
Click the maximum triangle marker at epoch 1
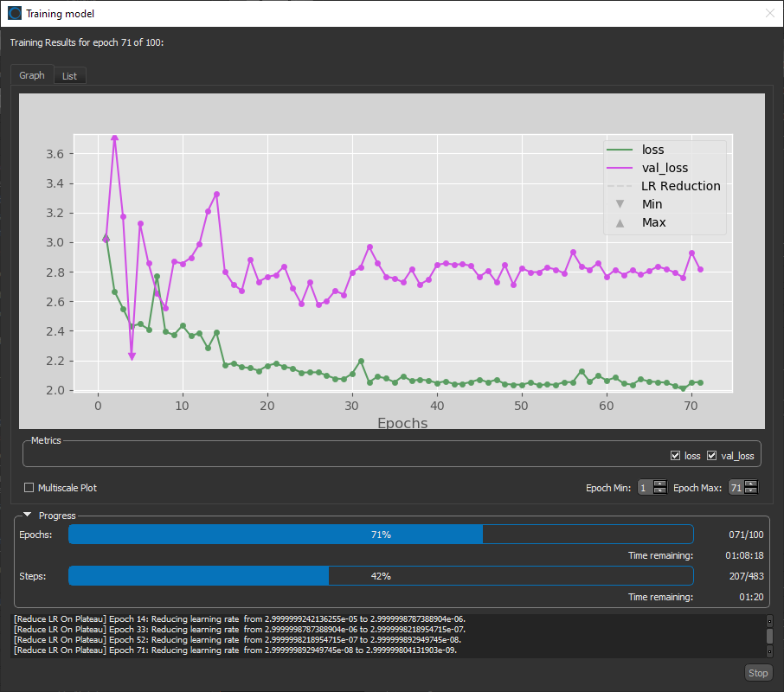[106, 236]
